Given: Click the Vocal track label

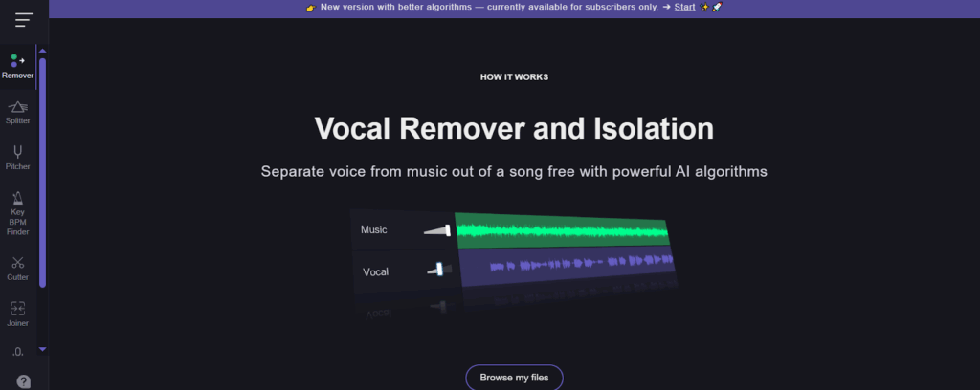Looking at the screenshot, I should click(375, 272).
